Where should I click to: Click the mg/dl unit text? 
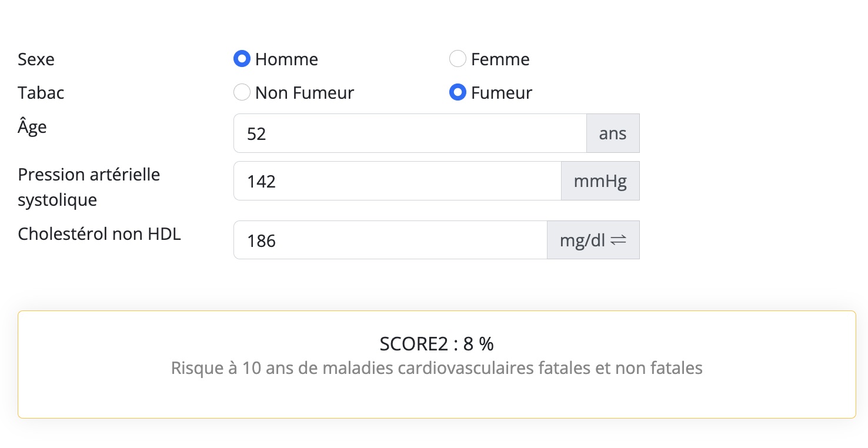582,240
